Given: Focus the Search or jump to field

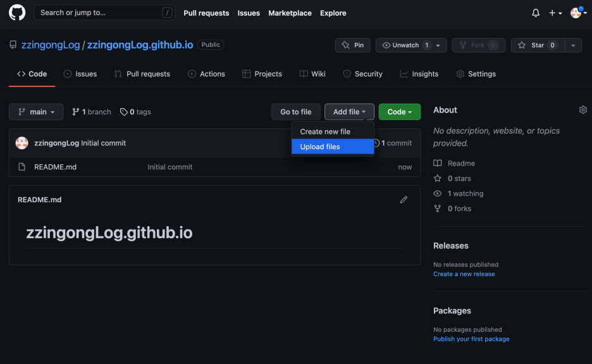Looking at the screenshot, I should (x=104, y=13).
